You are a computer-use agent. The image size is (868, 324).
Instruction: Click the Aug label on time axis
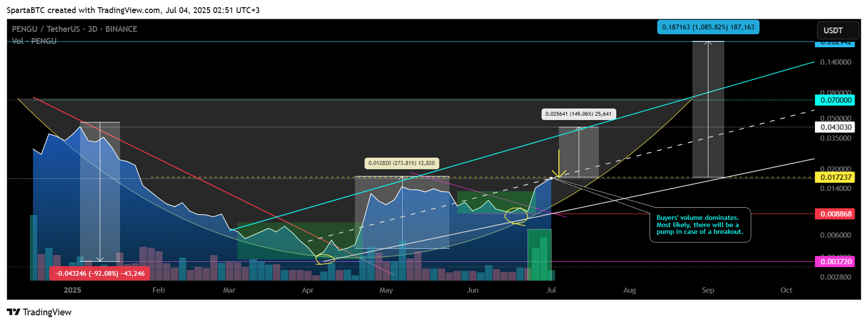click(x=629, y=290)
